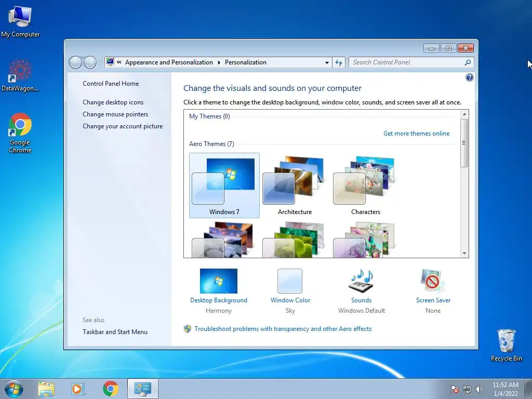The height and width of the screenshot is (399, 532).
Task: Expand the arrow after Appearance and Personalization
Action: point(219,62)
